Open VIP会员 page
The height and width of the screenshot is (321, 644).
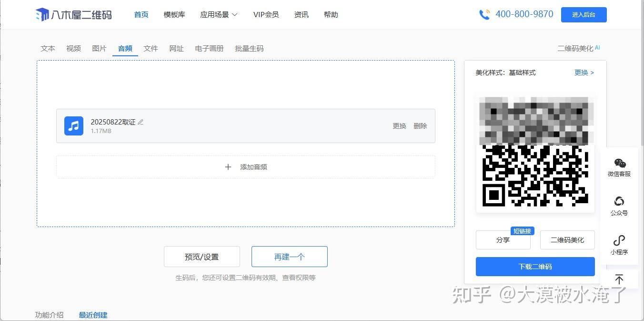click(266, 15)
